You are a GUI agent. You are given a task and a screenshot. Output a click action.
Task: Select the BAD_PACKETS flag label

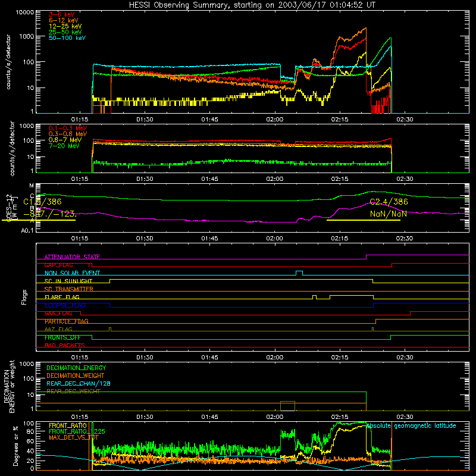point(65,345)
